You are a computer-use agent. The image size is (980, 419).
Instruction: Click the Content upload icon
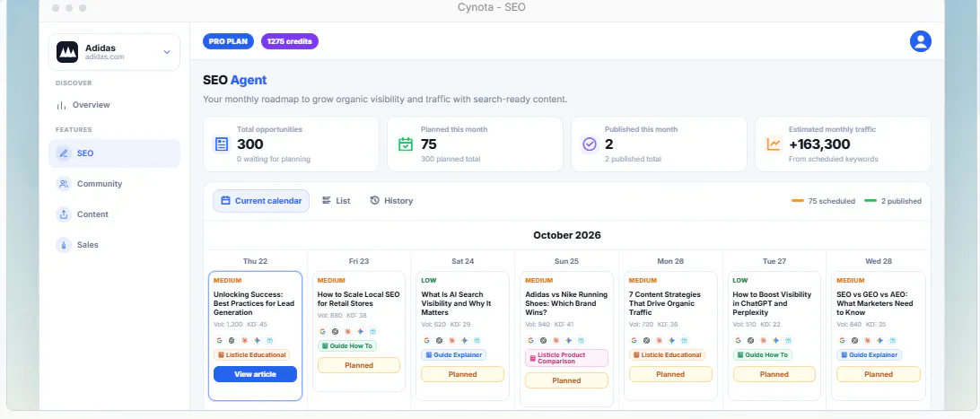pyautogui.click(x=63, y=214)
